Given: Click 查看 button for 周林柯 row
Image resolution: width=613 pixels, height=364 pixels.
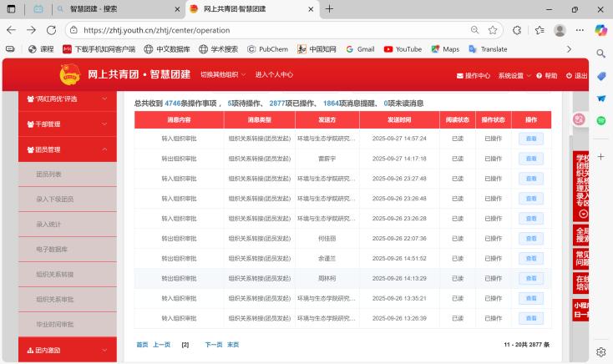Looking at the screenshot, I should coord(530,278).
